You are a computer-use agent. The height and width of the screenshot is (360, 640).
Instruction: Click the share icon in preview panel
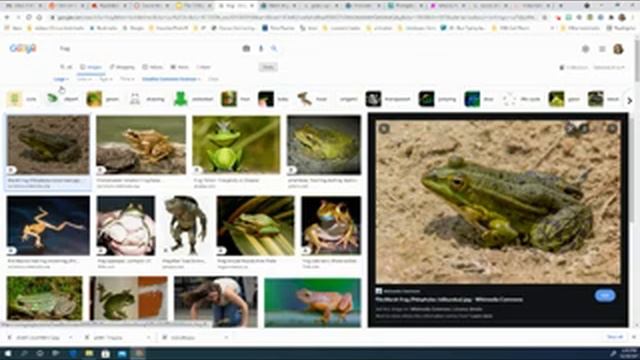point(571,129)
